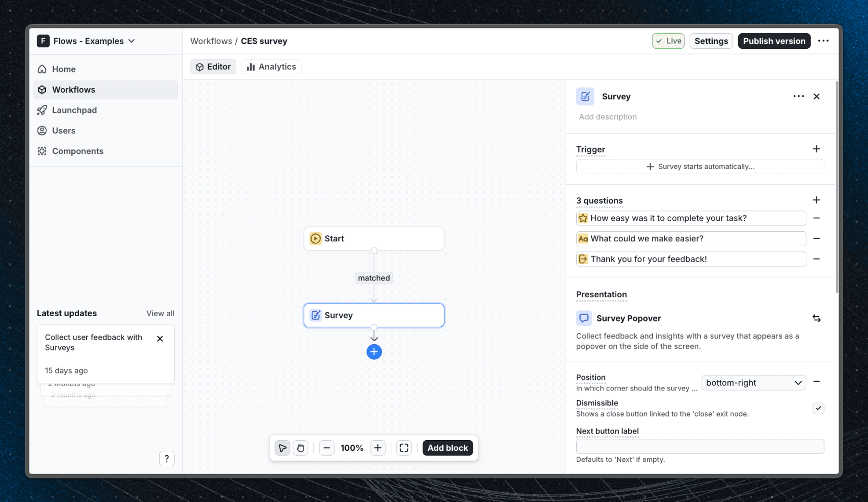The image size is (868, 502).
Task: Click Add description field
Action: point(608,117)
